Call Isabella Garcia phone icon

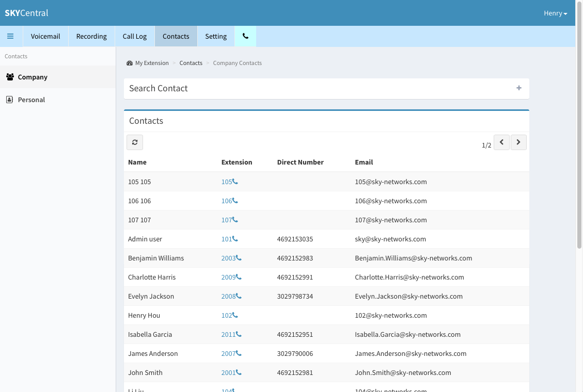(239, 334)
